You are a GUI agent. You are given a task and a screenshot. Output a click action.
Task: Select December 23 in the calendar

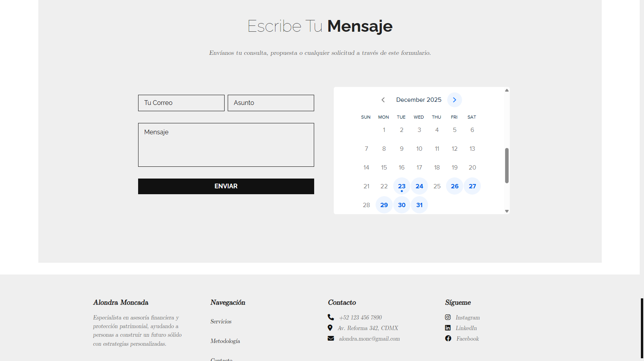tap(401, 186)
